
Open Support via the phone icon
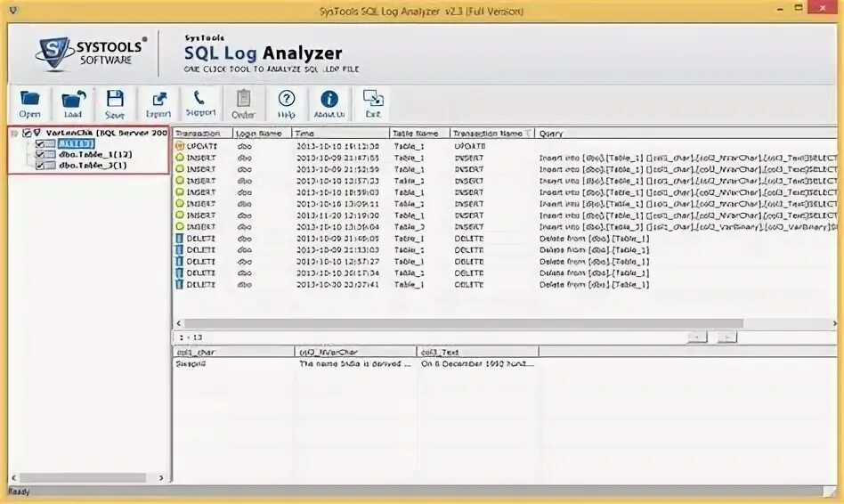(200, 103)
